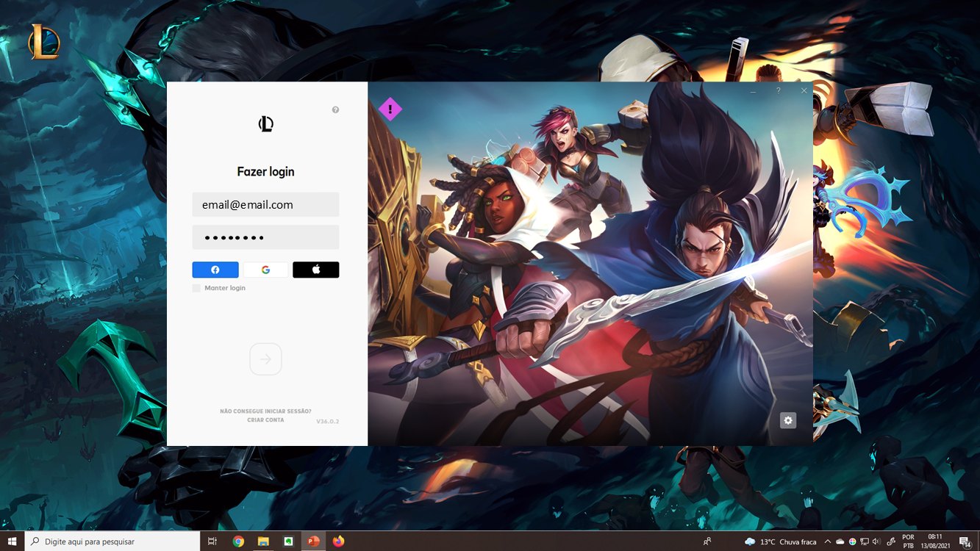Open the Windows Start menu
Image resolution: width=980 pixels, height=551 pixels.
[12, 541]
